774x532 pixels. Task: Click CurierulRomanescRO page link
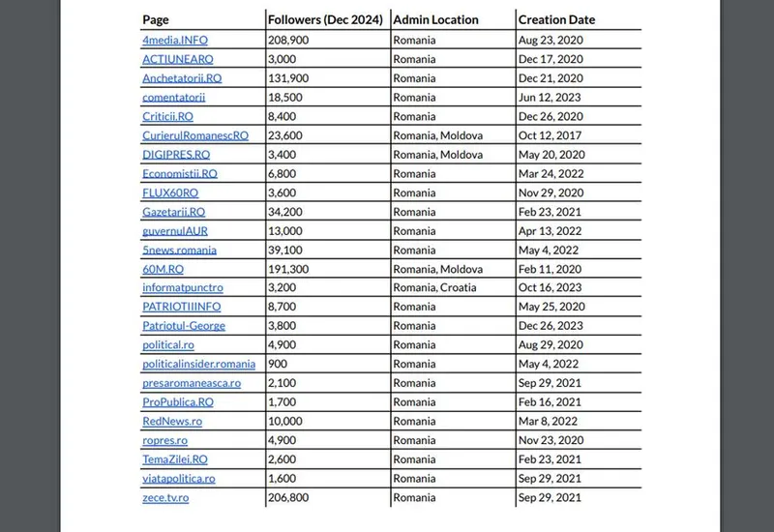tap(195, 135)
